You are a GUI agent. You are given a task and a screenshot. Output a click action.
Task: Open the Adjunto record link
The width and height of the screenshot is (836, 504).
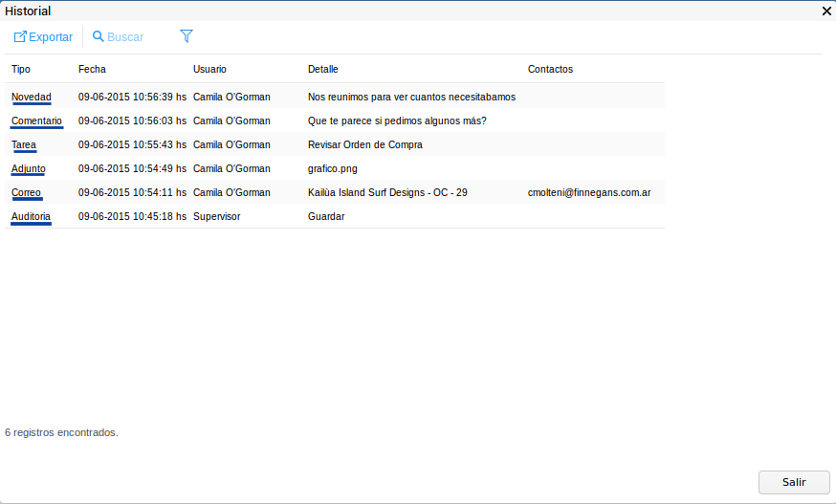pos(28,168)
